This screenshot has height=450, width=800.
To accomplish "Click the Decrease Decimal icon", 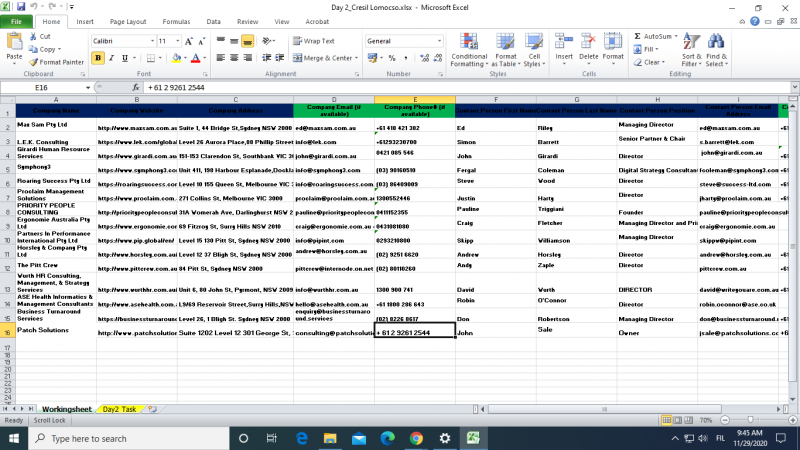I will coord(438,58).
